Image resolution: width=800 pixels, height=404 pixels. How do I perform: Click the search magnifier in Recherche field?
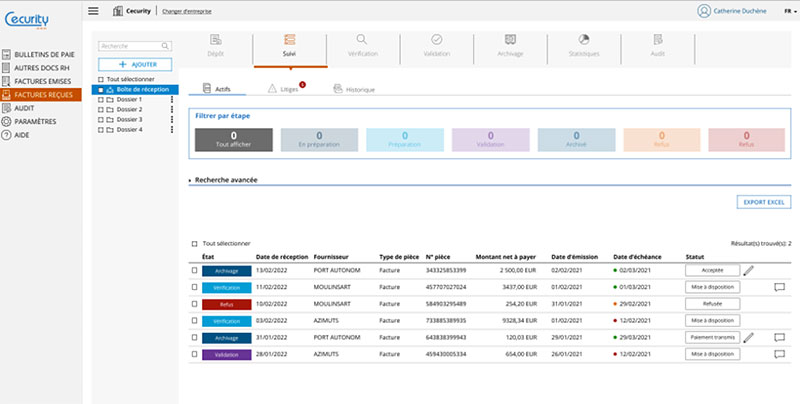(x=165, y=46)
